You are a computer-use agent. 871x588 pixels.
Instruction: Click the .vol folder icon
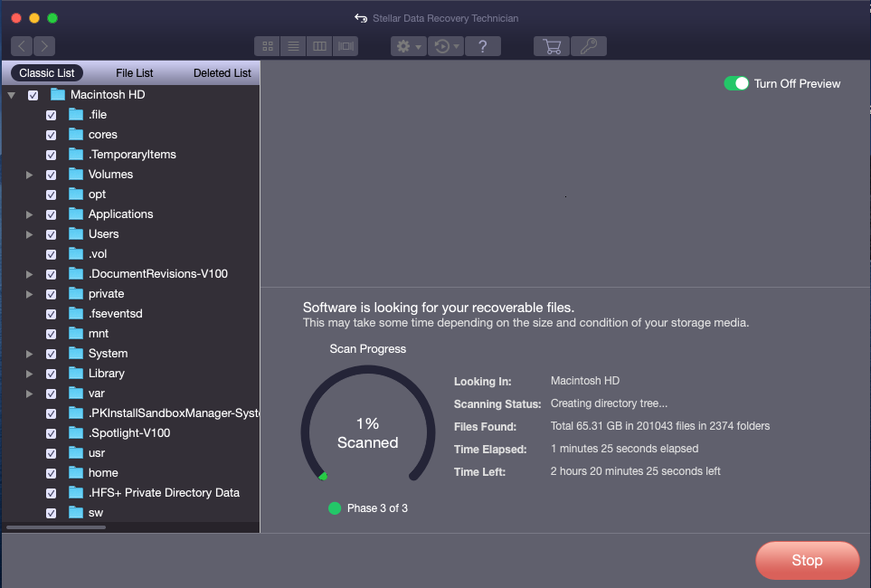(76, 254)
